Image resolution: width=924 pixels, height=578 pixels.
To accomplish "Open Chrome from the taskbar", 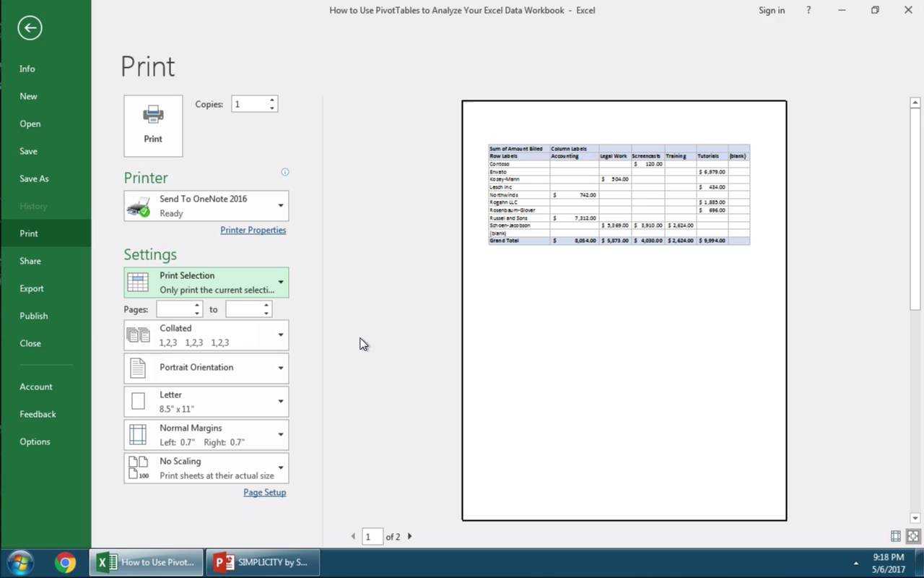I will pos(65,562).
